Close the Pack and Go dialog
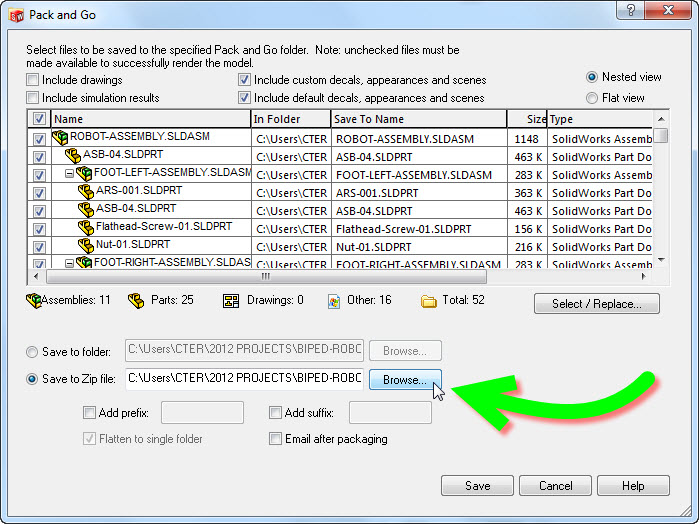This screenshot has width=699, height=524. click(668, 10)
